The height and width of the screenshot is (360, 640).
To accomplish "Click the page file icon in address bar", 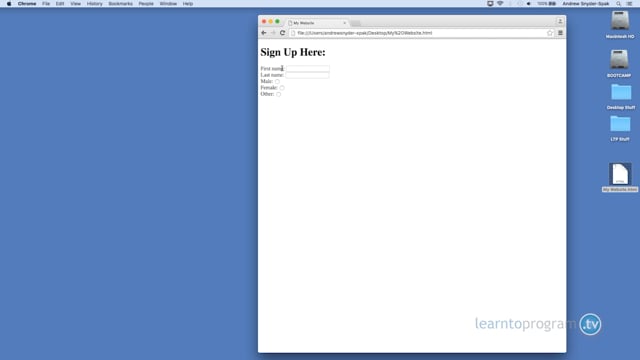I will (293, 33).
